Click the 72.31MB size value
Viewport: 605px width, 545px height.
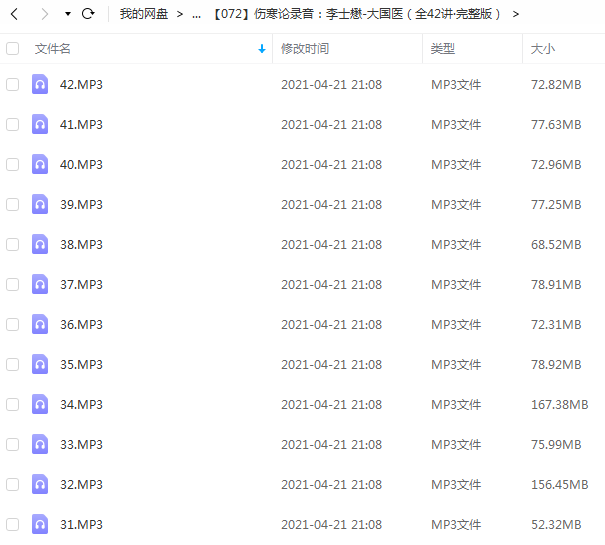pyautogui.click(x=556, y=324)
